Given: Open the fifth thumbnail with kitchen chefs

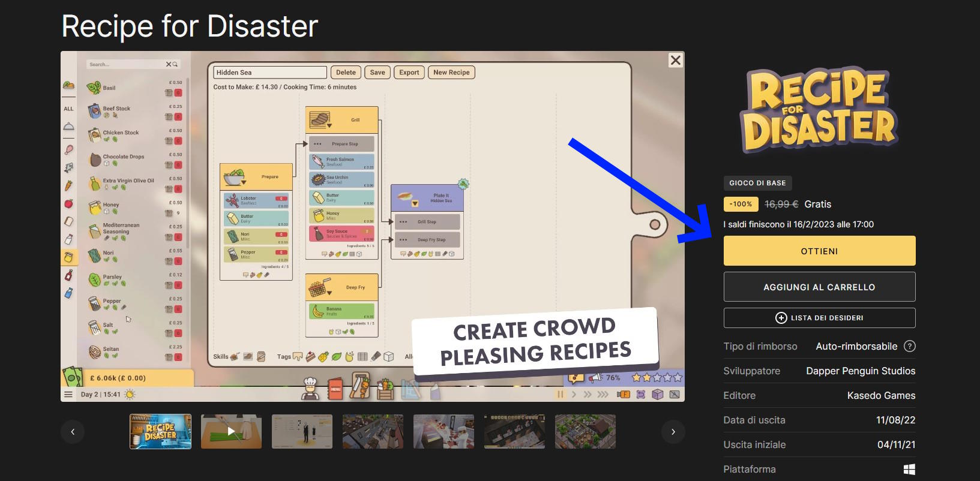Looking at the screenshot, I should (443, 431).
